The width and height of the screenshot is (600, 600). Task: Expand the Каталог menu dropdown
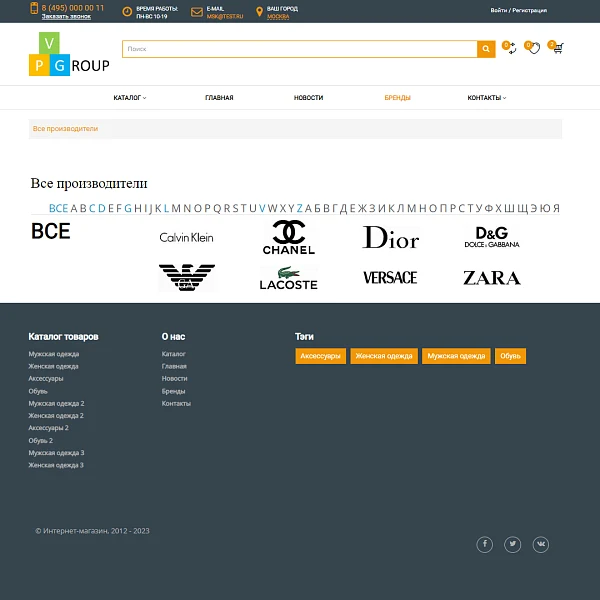130,98
